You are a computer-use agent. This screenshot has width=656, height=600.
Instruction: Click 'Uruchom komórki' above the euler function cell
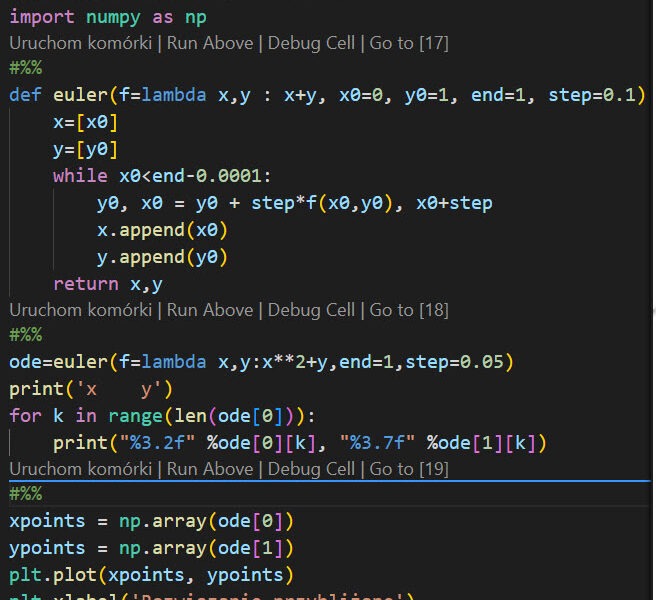point(77,44)
